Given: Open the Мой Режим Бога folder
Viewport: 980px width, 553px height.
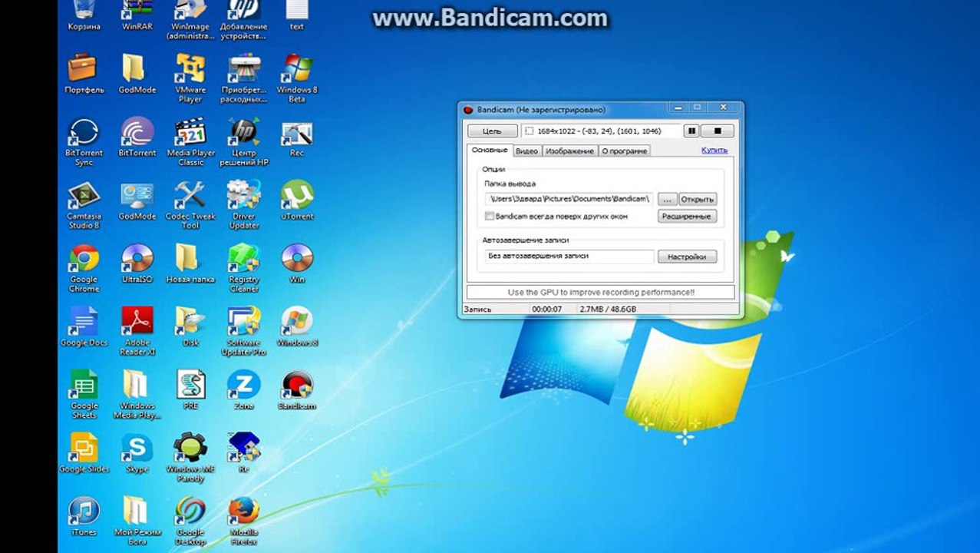Looking at the screenshot, I should point(137,522).
